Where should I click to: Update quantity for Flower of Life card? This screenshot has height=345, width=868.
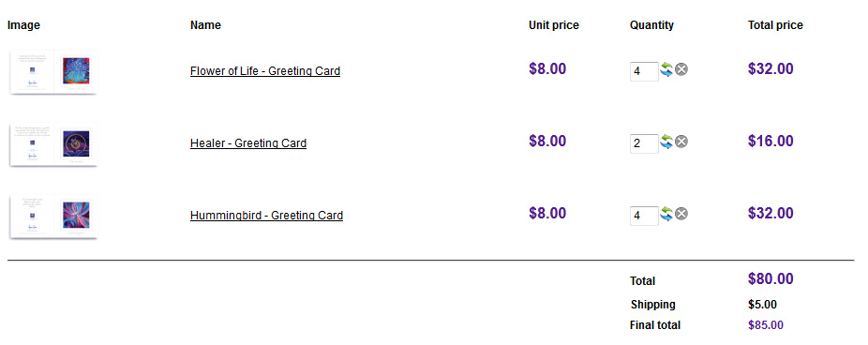(x=667, y=69)
